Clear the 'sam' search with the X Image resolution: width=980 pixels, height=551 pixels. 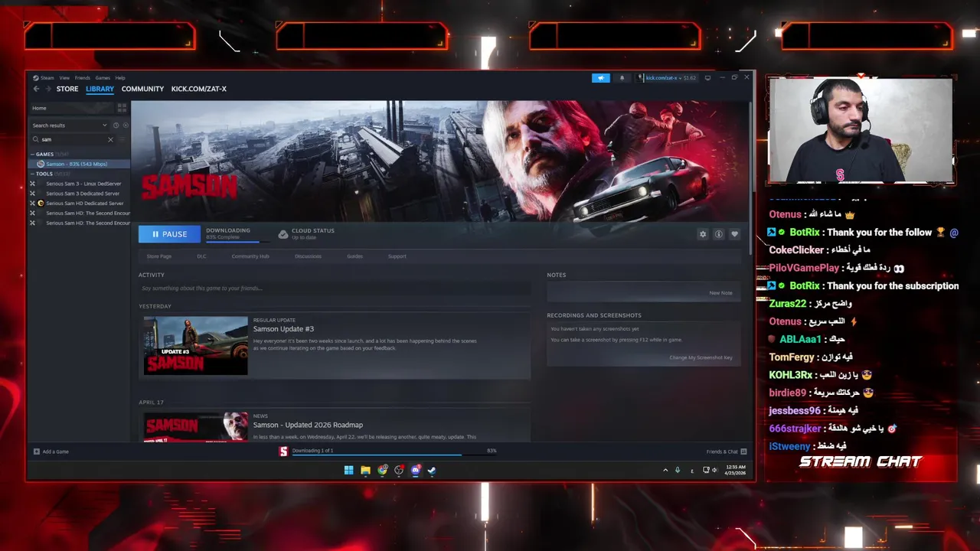(x=110, y=139)
